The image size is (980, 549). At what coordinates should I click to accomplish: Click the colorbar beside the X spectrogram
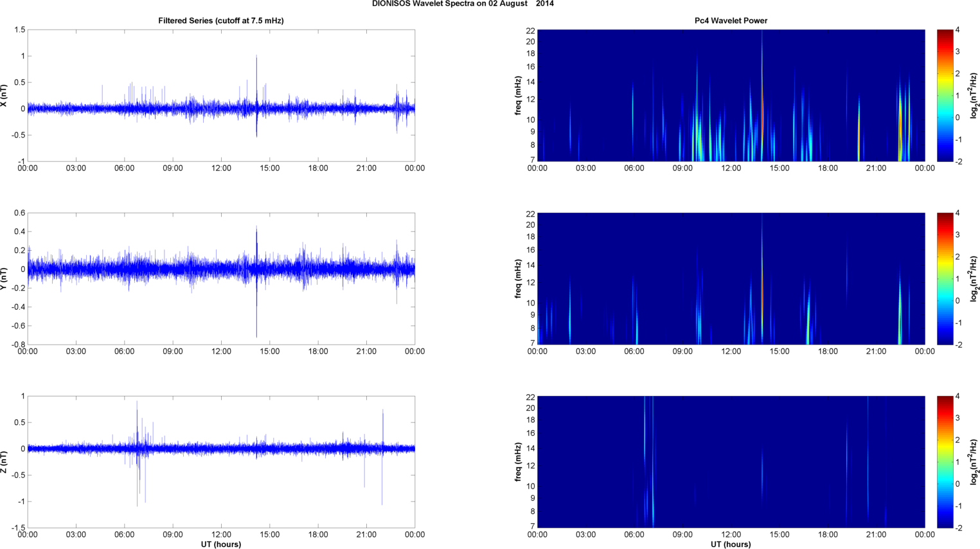point(945,95)
